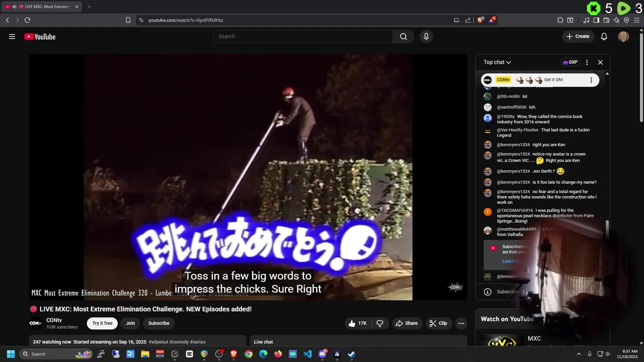Open live chat options three-dot menu
Viewport: 644px width, 362px height.
coord(587,62)
